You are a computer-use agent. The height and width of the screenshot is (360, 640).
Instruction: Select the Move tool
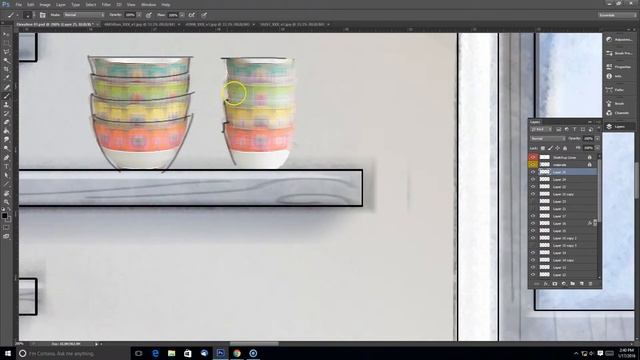pyautogui.click(x=7, y=35)
